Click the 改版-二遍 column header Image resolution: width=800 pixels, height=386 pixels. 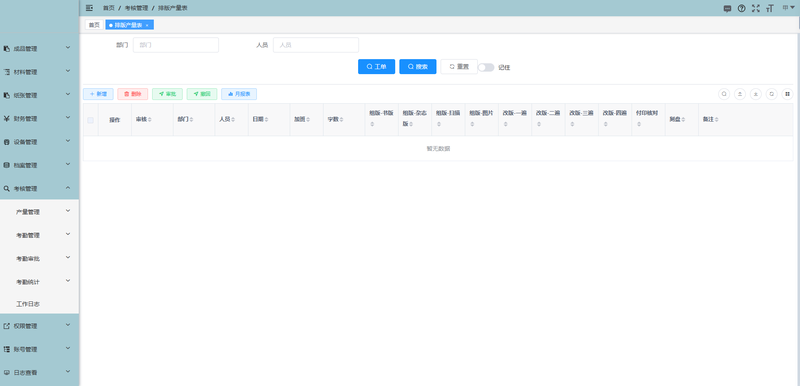[548, 120]
